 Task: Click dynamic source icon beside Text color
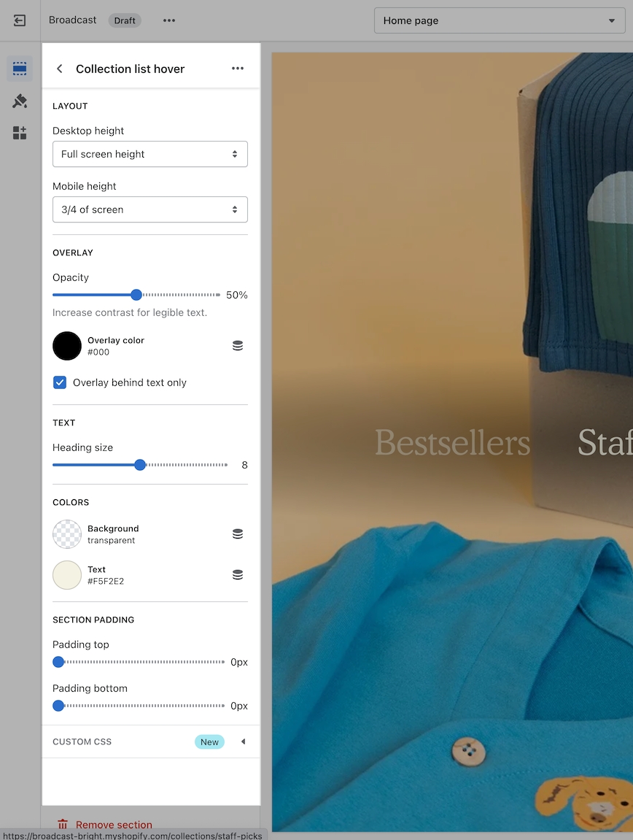click(x=238, y=575)
